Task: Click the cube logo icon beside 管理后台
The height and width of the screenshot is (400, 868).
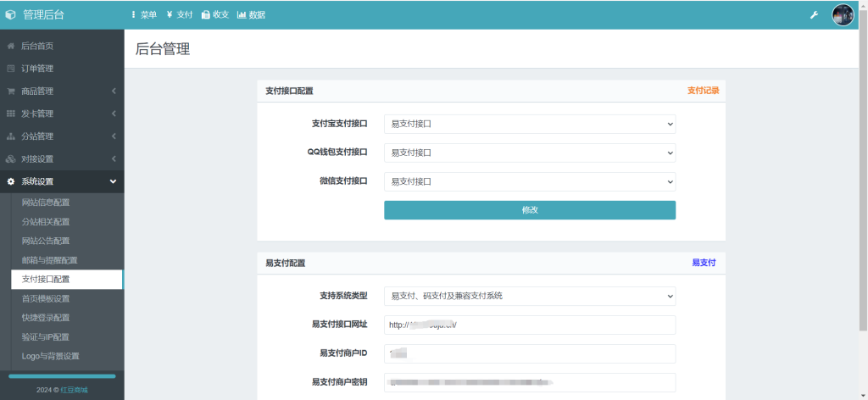Action: 10,15
